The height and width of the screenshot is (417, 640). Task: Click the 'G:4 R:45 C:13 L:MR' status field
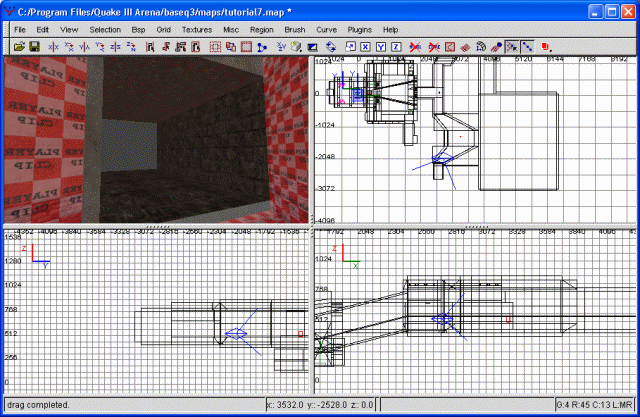[x=594, y=405]
